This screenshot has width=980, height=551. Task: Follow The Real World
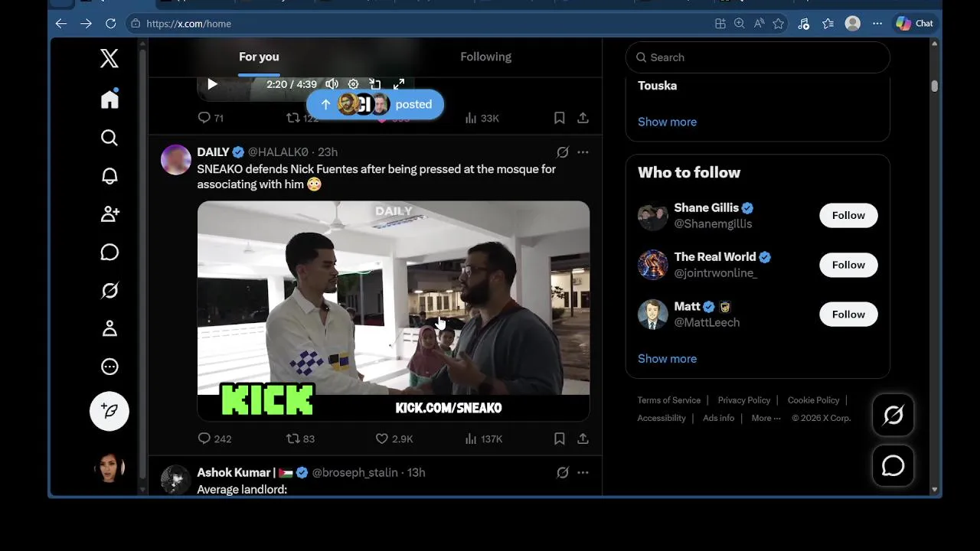point(848,265)
